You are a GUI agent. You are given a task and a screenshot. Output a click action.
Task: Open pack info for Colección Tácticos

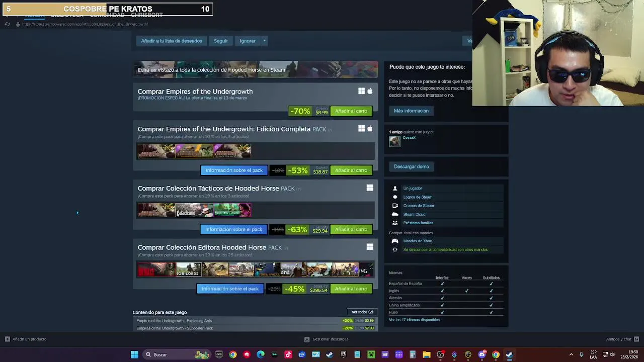coord(233,229)
